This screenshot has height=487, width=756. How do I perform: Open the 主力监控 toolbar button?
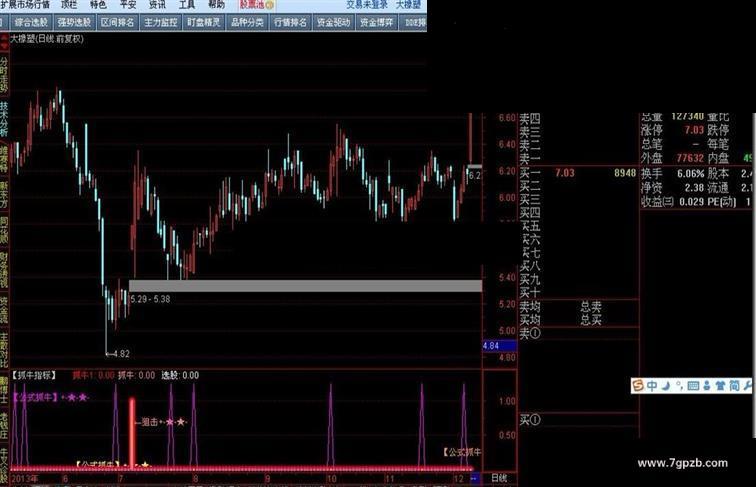click(x=161, y=23)
